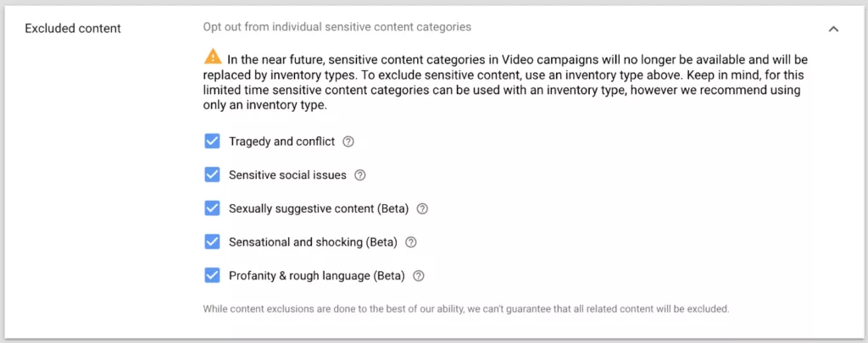Click the Tragedy and conflict label text
868x343 pixels.
(x=281, y=141)
